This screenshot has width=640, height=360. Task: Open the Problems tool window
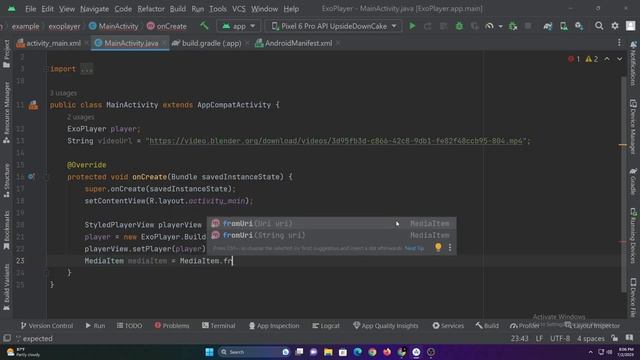click(172, 326)
